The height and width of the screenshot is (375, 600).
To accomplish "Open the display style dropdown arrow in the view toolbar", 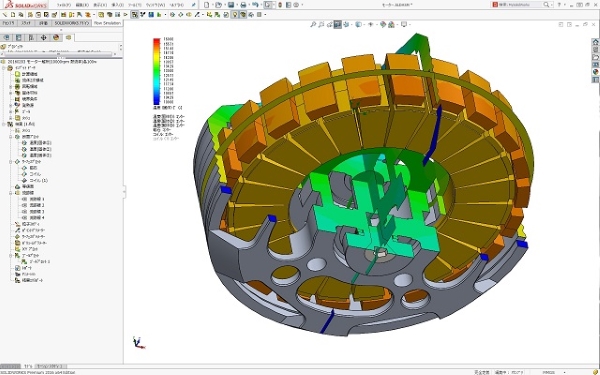I will point(363,24).
